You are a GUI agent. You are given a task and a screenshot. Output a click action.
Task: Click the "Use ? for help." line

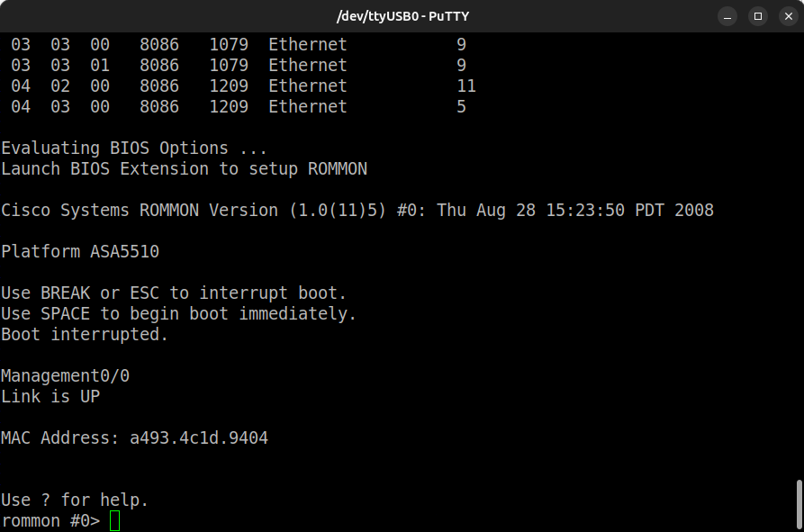(x=75, y=500)
